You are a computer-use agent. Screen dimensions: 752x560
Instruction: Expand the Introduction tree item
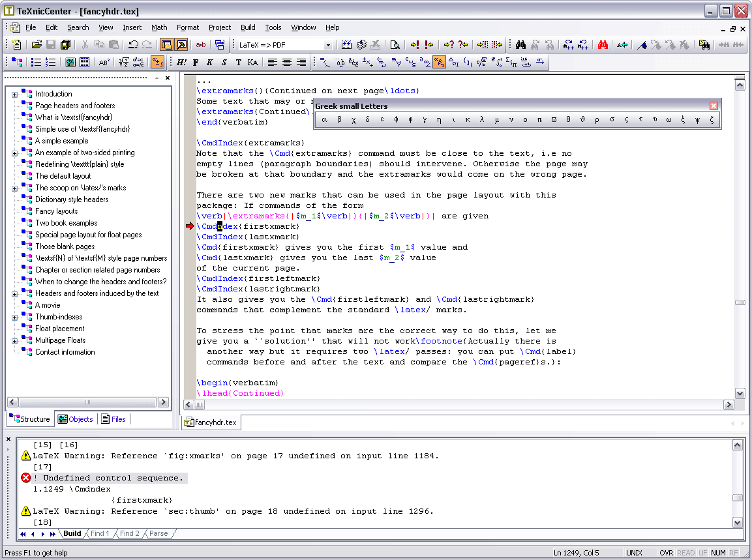(14, 93)
